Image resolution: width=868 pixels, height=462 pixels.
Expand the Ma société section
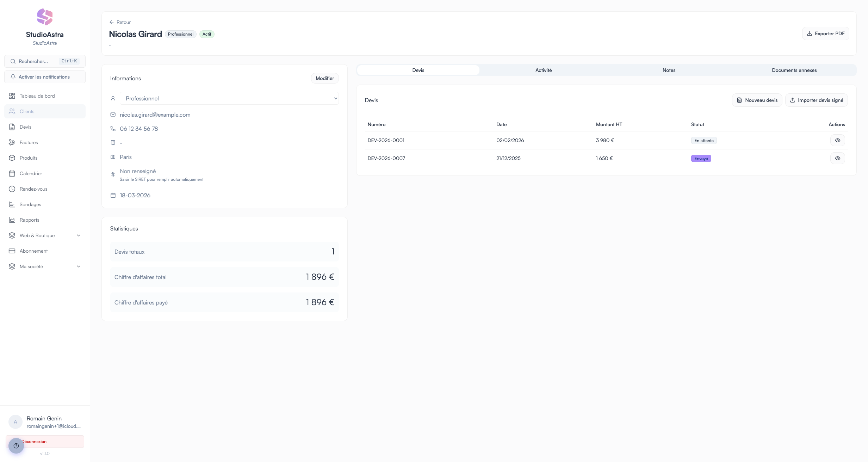coord(79,266)
